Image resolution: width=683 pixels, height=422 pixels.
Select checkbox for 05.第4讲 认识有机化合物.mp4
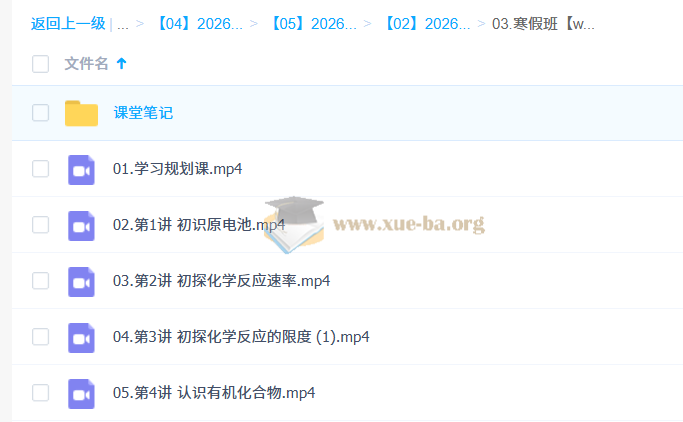[x=41, y=393]
